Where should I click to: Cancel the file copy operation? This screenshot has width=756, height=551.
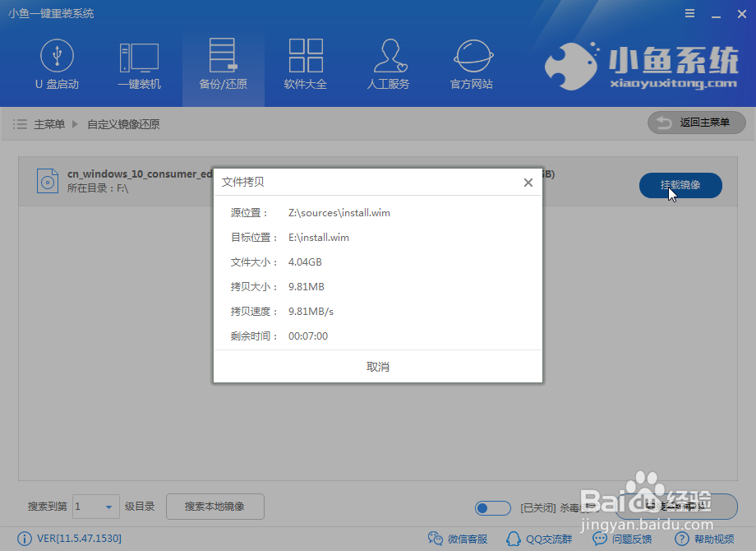pos(377,366)
